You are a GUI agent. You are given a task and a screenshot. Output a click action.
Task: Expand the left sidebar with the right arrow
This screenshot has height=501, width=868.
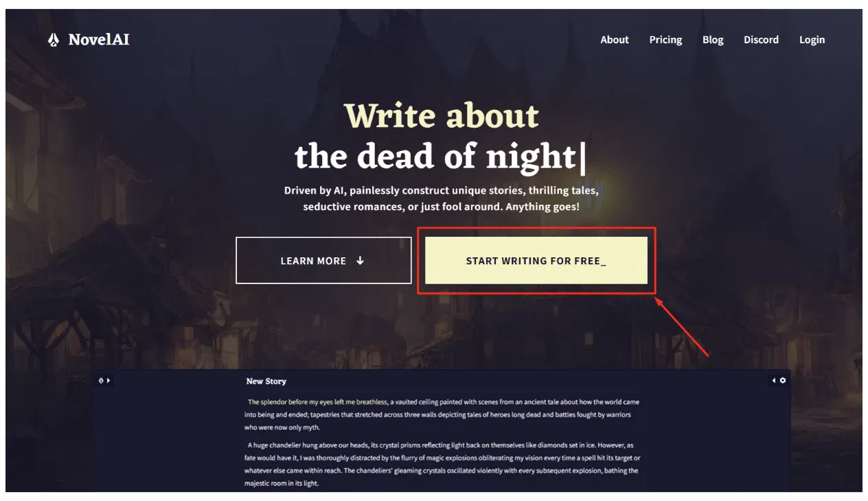(x=108, y=380)
